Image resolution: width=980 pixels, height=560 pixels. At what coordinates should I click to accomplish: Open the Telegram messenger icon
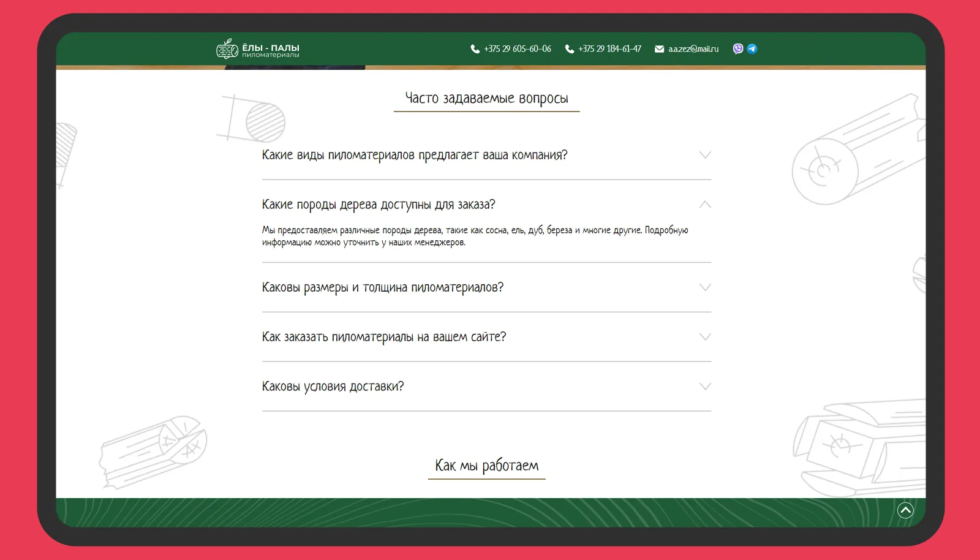click(x=752, y=49)
